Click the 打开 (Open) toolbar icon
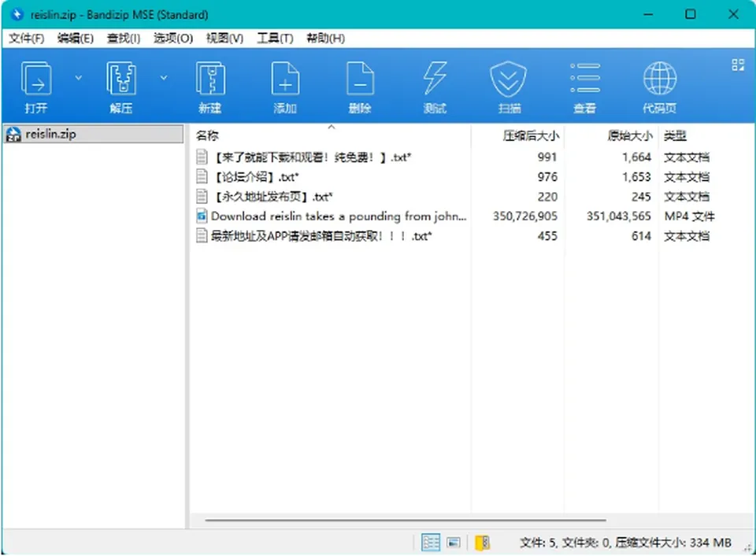Viewport: 756px width, 556px height. (x=36, y=78)
